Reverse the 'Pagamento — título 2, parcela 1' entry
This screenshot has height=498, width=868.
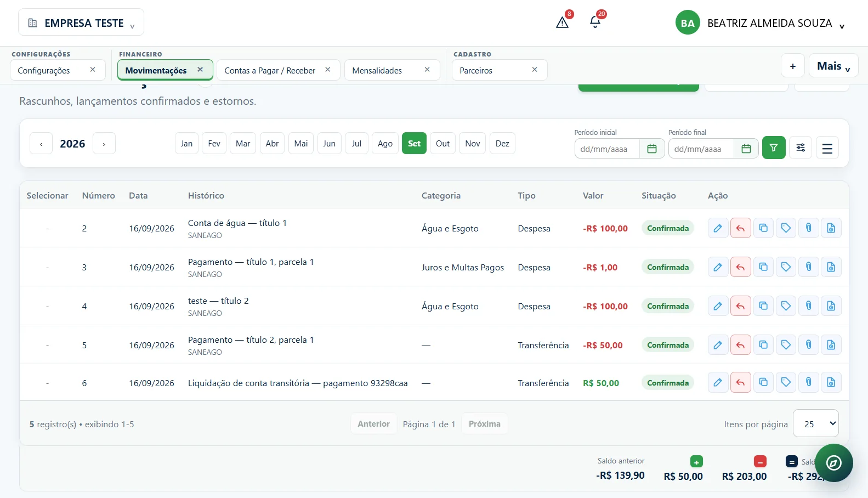coord(740,345)
